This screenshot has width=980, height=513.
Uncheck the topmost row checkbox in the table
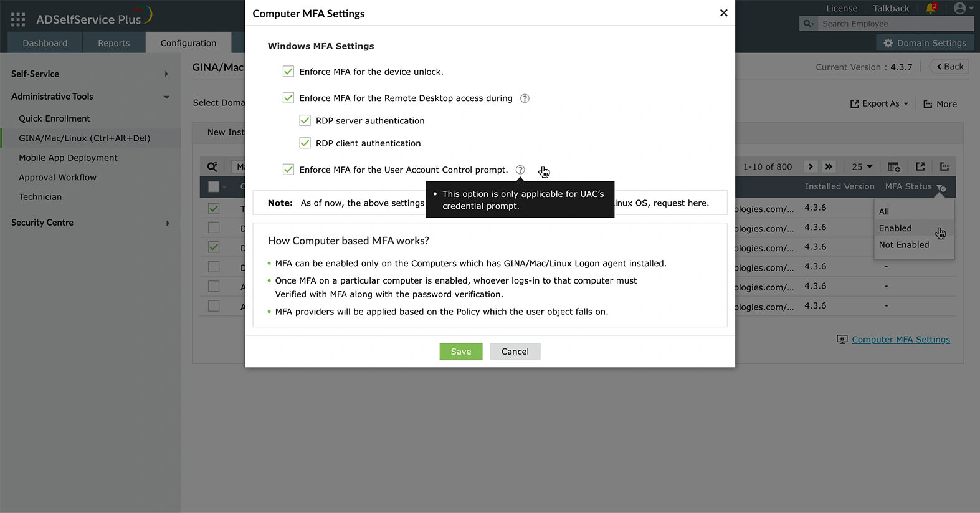(214, 208)
